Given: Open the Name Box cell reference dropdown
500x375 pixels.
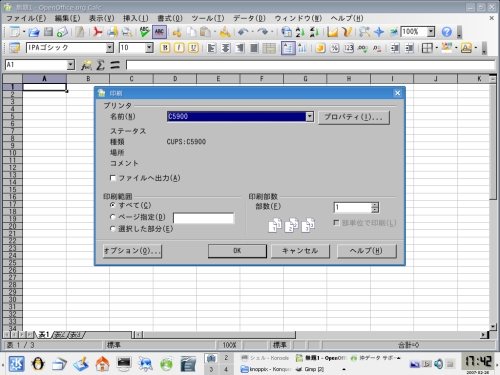Looking at the screenshot, I should 70,65.
